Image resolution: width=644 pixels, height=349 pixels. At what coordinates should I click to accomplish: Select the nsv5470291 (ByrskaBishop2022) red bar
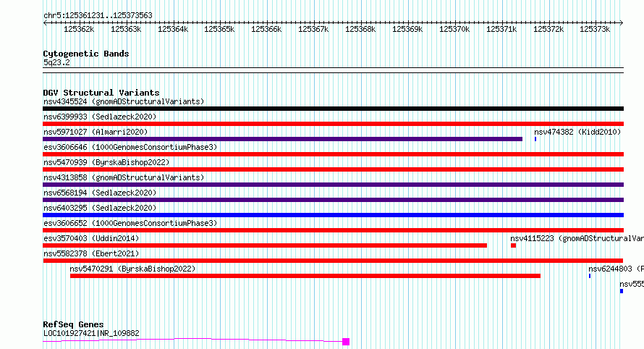point(305,276)
